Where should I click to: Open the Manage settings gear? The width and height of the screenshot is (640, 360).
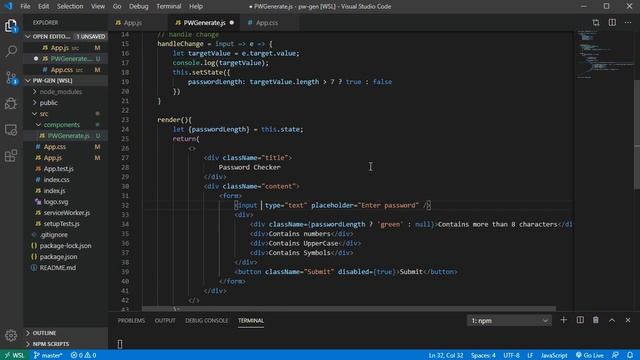(11, 336)
